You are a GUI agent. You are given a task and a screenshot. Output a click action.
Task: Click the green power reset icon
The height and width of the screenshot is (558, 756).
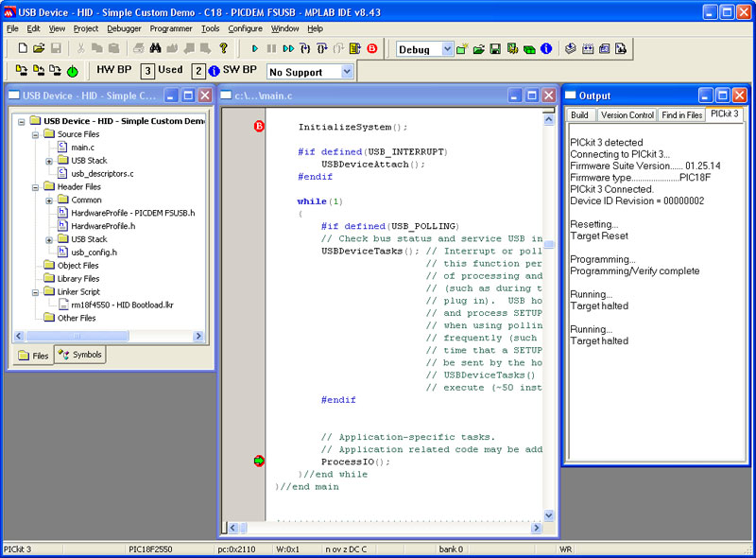coord(73,72)
